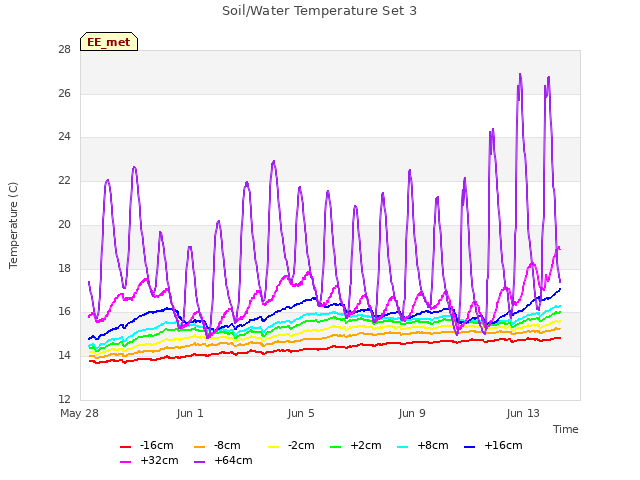Click the yellow -2cm legend color marker
This screenshot has width=640, height=480.
coord(273,447)
